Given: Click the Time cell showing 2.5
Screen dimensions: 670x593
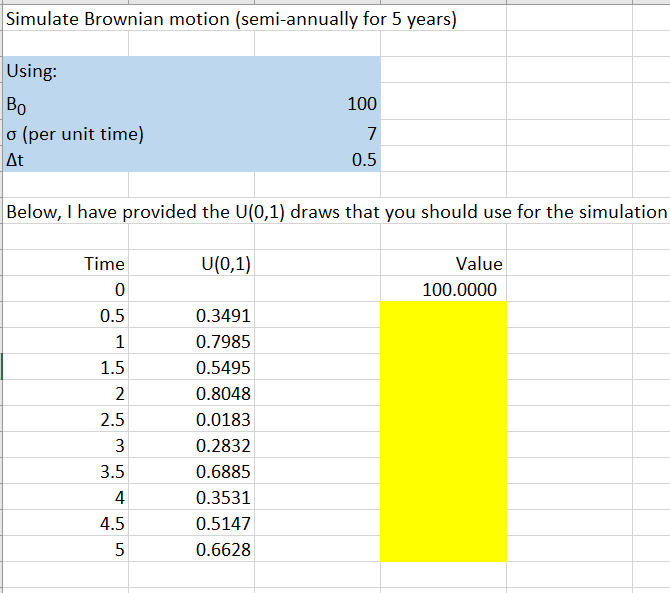Looking at the screenshot, I should point(65,419).
